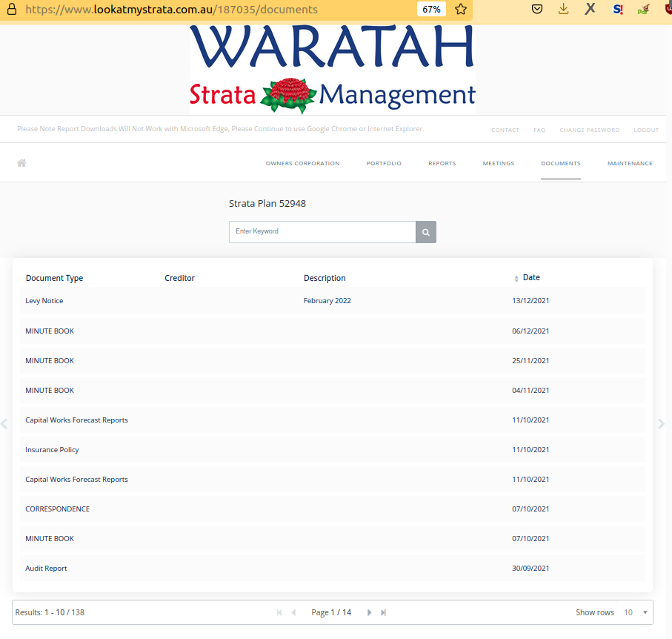Open the MINUTE BOOK dated 04/11/2021

tap(333, 390)
